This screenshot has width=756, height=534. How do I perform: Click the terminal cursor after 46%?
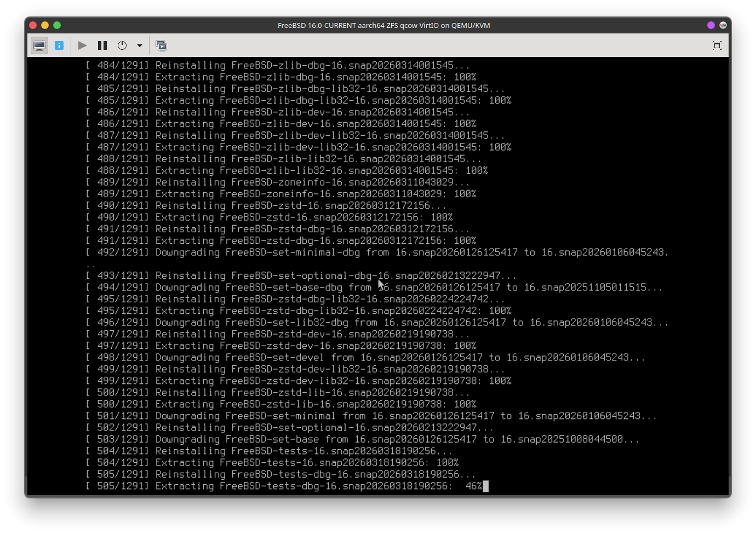[x=485, y=486]
